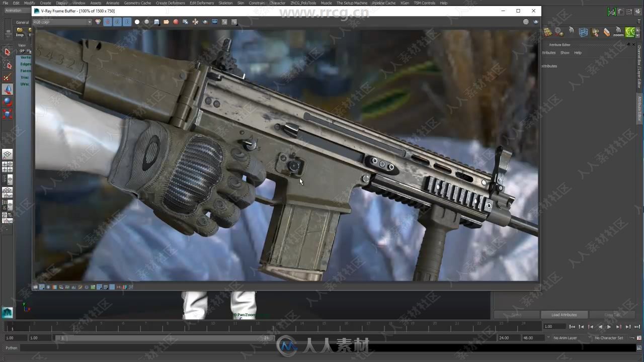Duplicate render to Maya frame buffer

click(x=185, y=22)
